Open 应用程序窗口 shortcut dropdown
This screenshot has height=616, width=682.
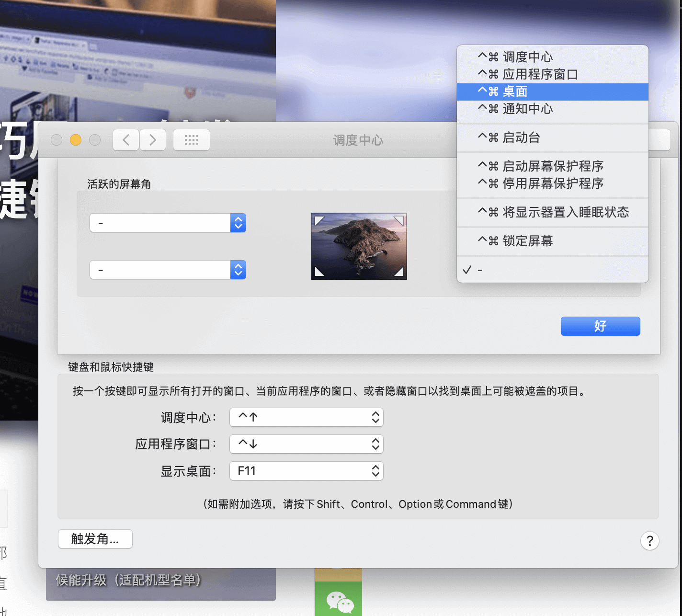click(x=307, y=444)
